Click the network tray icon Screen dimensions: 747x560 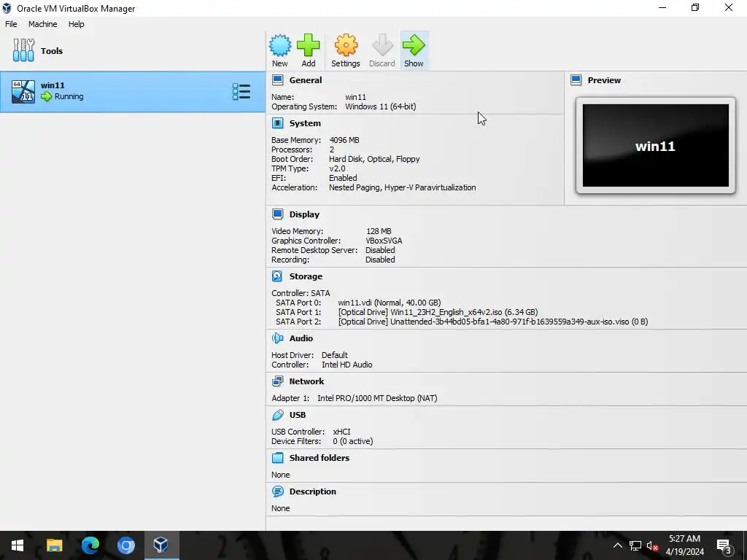(635, 545)
